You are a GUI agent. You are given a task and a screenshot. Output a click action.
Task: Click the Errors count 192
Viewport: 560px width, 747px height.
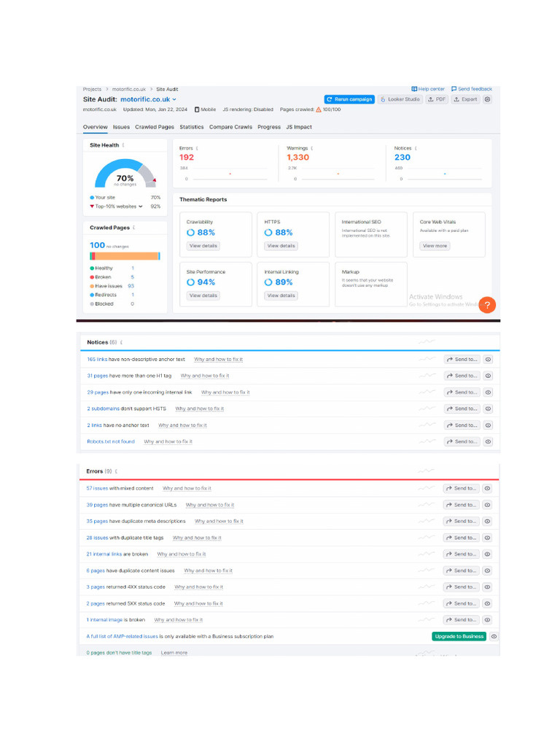(x=187, y=158)
